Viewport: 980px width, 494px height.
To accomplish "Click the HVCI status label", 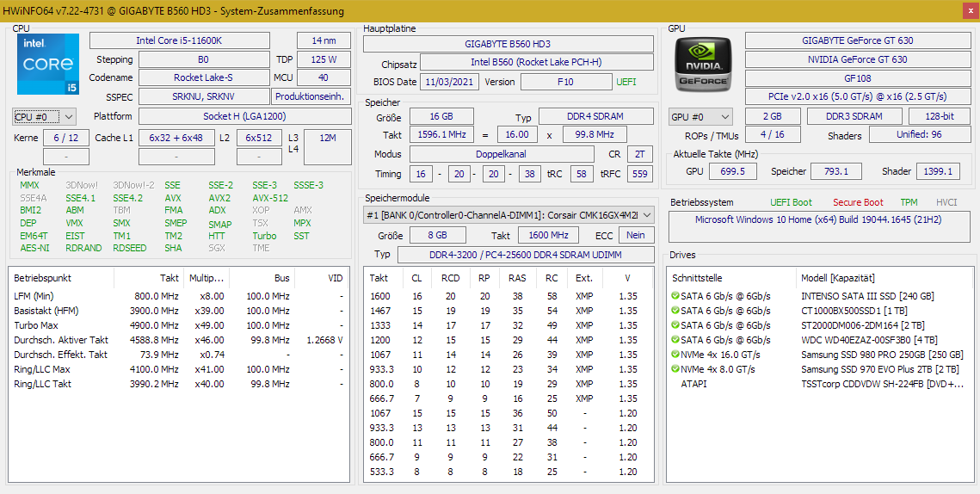I will (946, 202).
